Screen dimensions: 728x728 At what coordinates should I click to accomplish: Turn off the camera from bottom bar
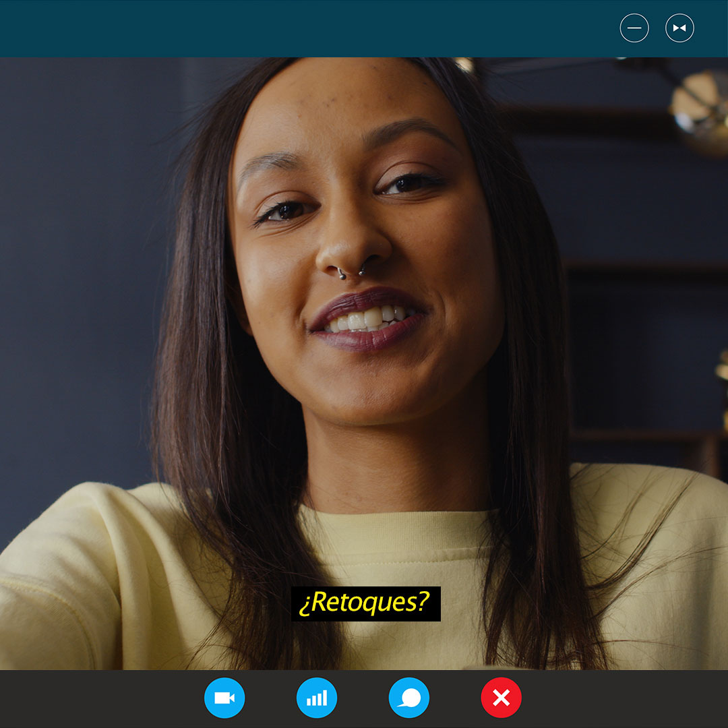coord(224,698)
